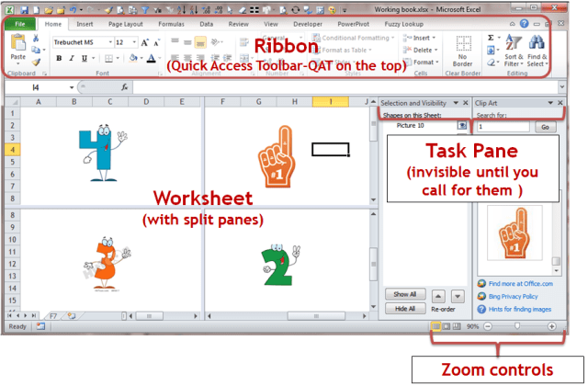Switch to the Formulas tab
Image resolution: width=588 pixels, height=386 pixels.
tap(172, 24)
